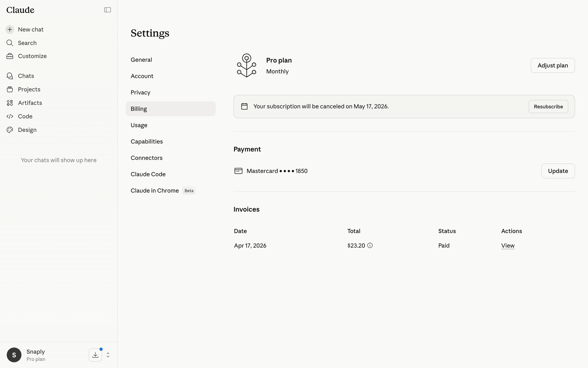Click the Invoices heading
588x368 pixels.
pyautogui.click(x=246, y=209)
